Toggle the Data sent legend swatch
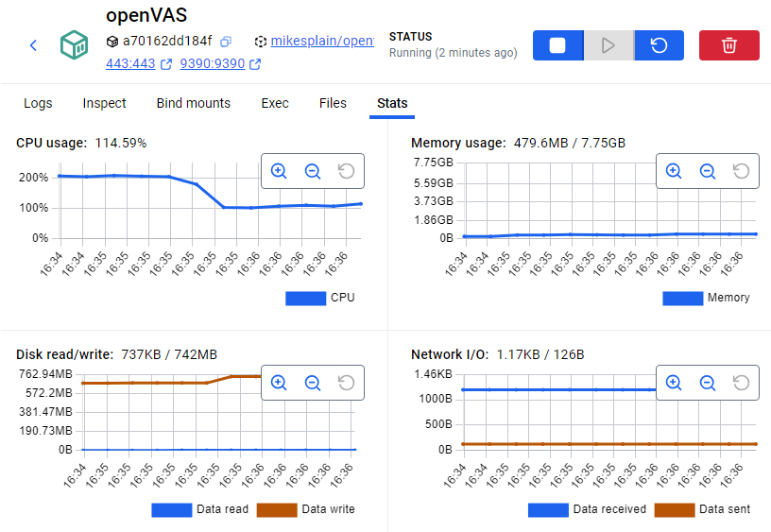 [x=675, y=510]
